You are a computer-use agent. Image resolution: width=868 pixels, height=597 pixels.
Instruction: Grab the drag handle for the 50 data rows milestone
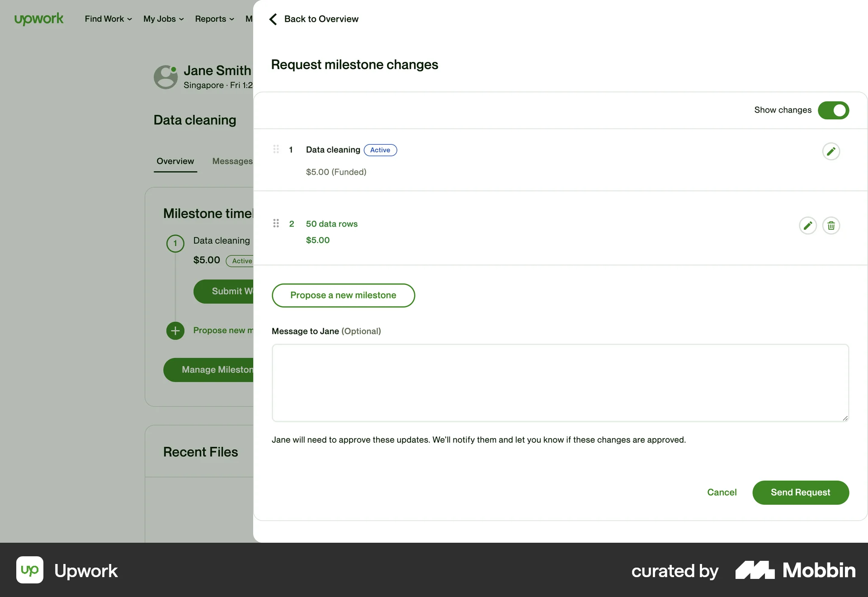click(276, 223)
